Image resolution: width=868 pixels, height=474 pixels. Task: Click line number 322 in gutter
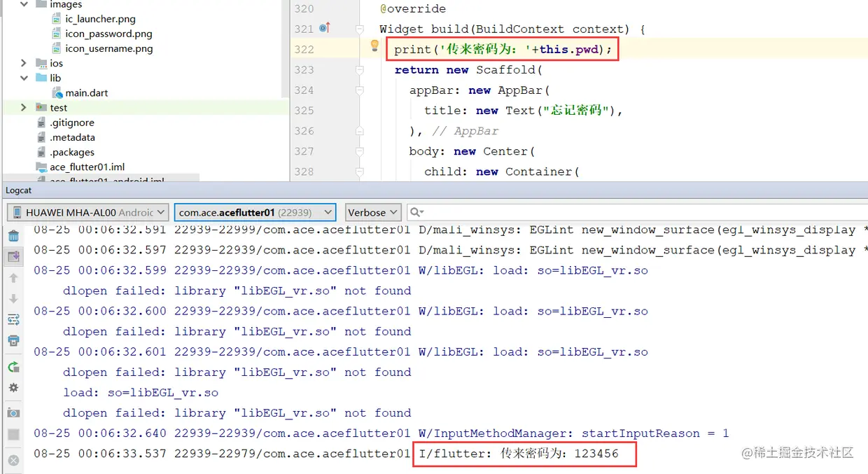(304, 49)
